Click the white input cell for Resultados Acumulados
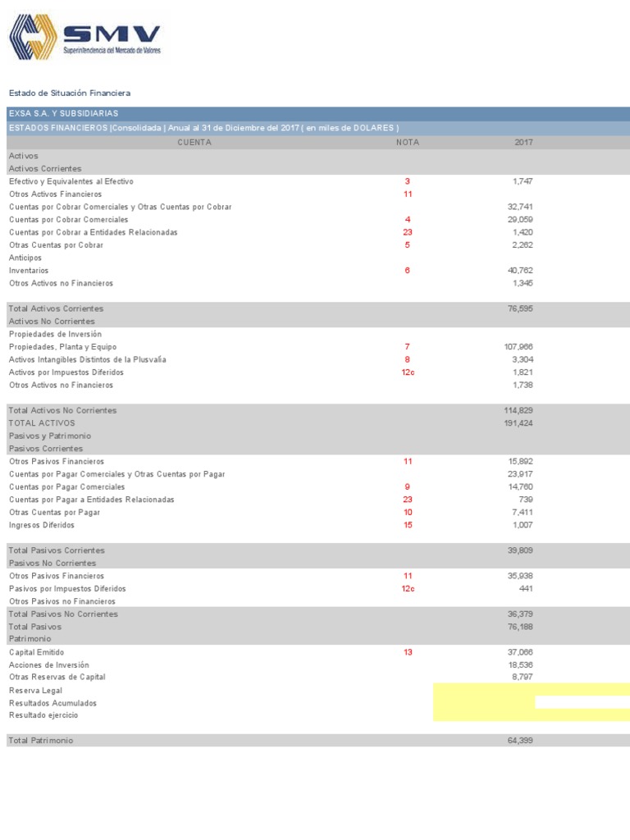630x840 pixels. [582, 702]
